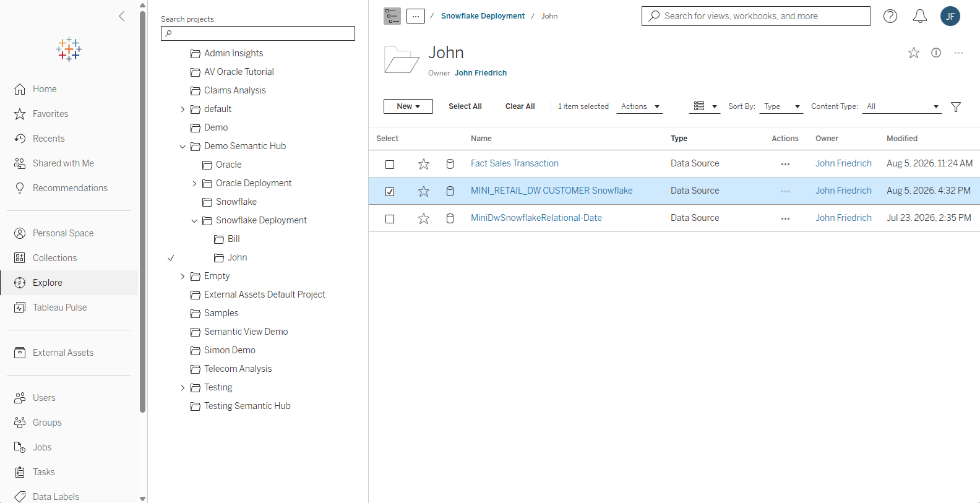
Task: Collapse Demo Semantic Hub project
Action: [183, 147]
